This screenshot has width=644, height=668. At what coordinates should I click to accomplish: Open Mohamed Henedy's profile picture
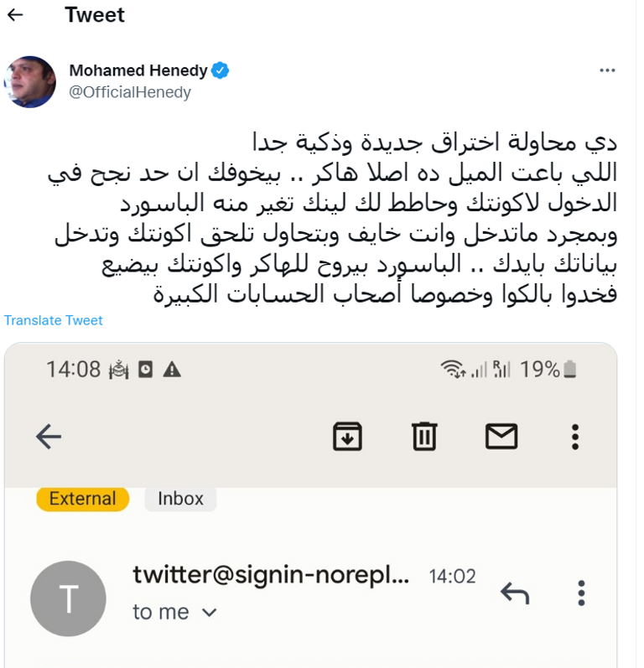tap(30, 81)
